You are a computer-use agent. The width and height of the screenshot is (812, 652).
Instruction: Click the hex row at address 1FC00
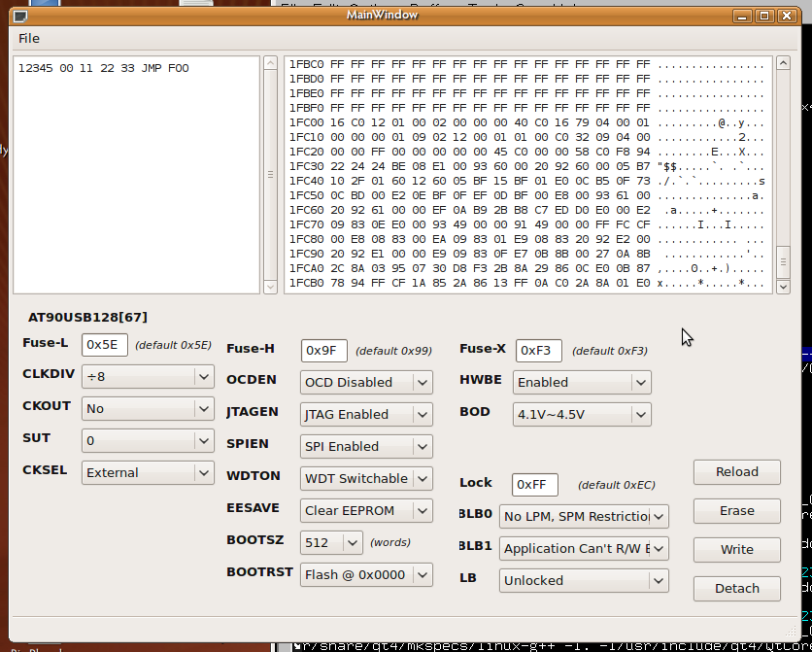[526, 122]
